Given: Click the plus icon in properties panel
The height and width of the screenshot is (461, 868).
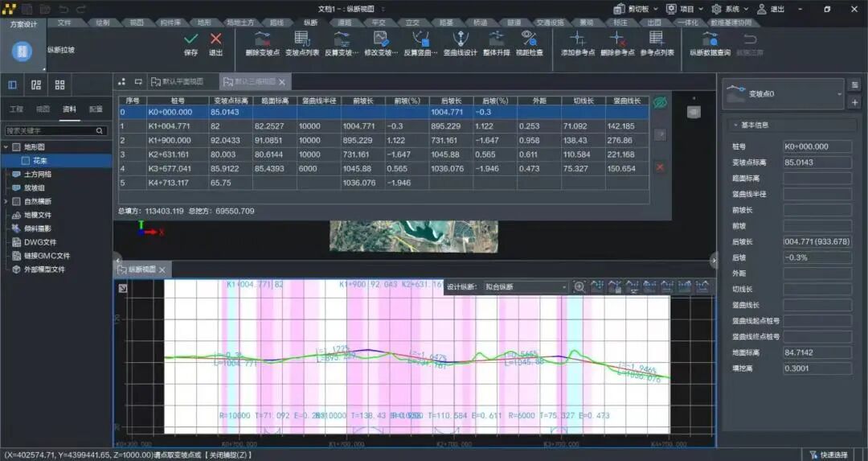Looking at the screenshot, I should [x=854, y=102].
